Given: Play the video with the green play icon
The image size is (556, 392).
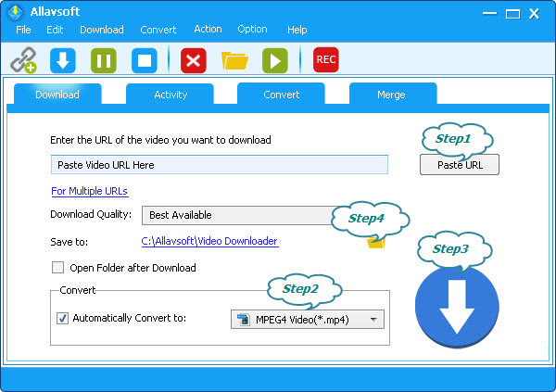Looking at the screenshot, I should click(275, 60).
